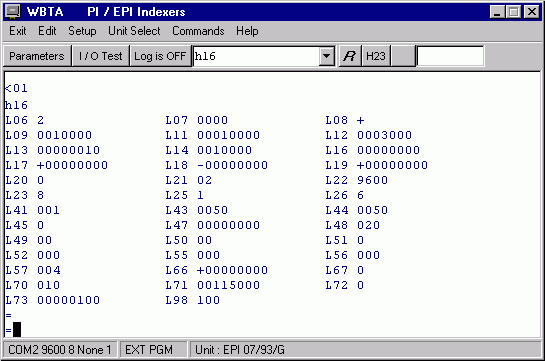Viewport: 545px width, 361px height.
Task: Click the L52 000 parameter entry
Action: click(x=32, y=255)
